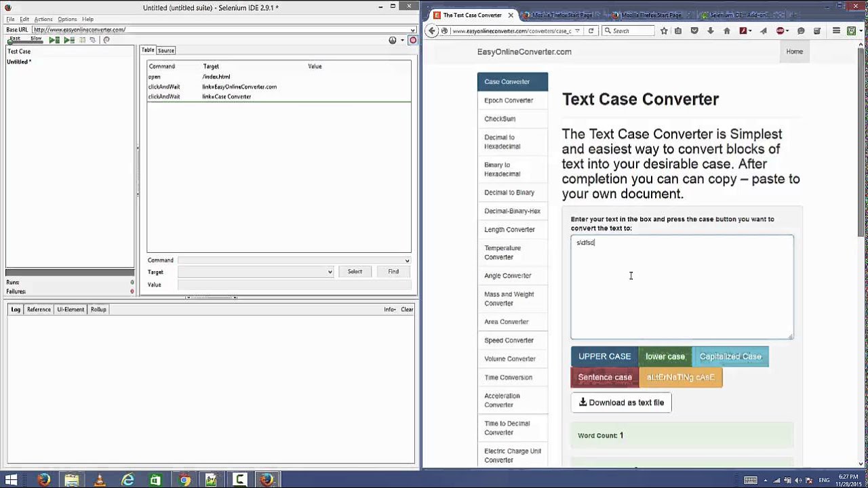Open the Options menu in Selenium IDE
Viewport: 868px width, 488px height.
coord(67,19)
